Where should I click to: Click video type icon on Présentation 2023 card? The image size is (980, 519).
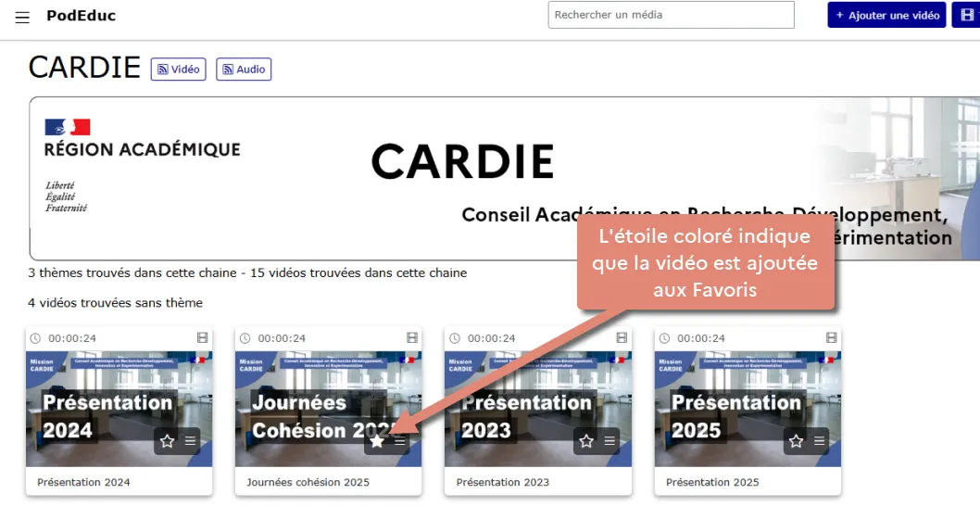pos(622,337)
